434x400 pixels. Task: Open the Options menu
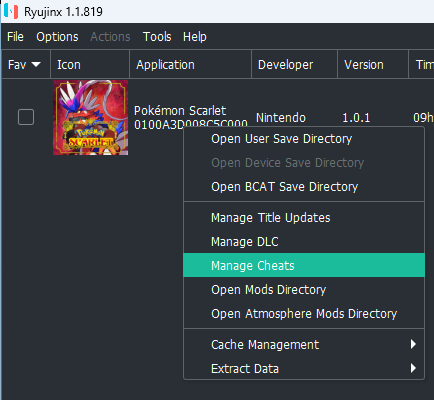tap(57, 37)
